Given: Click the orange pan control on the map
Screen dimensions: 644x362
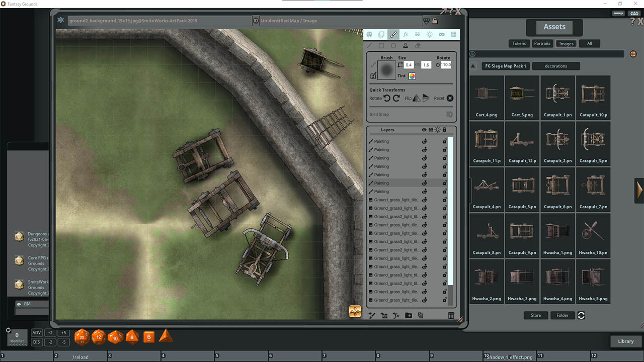Looking at the screenshot, I should coord(355,312).
